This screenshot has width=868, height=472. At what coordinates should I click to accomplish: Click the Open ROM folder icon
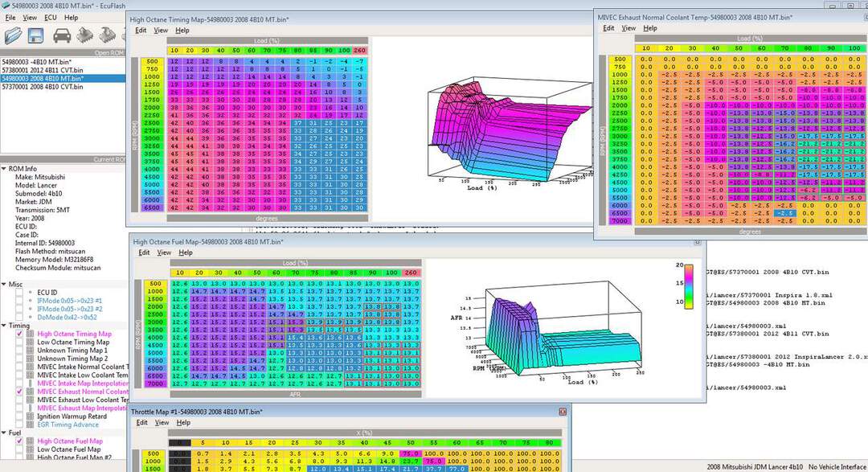tap(12, 35)
